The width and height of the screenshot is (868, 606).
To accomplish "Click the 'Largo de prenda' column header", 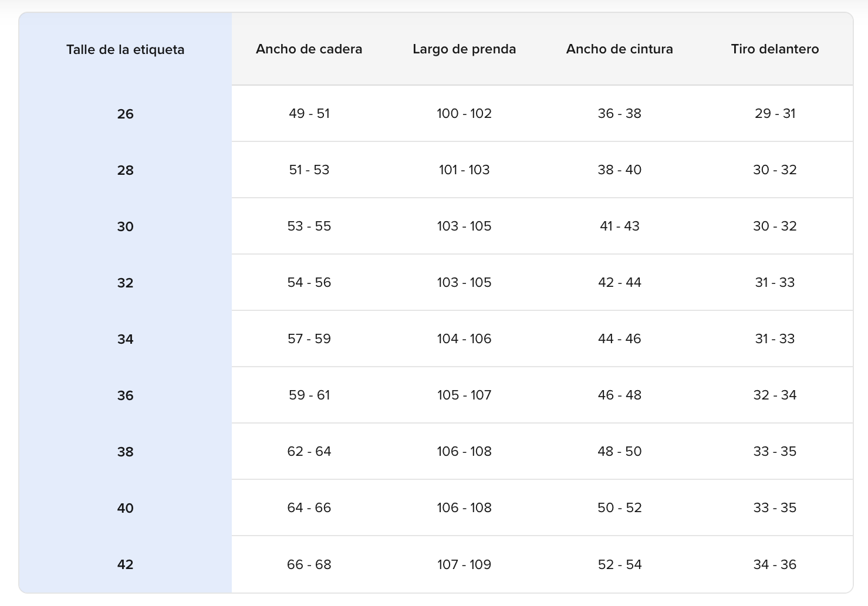I will coord(464,49).
